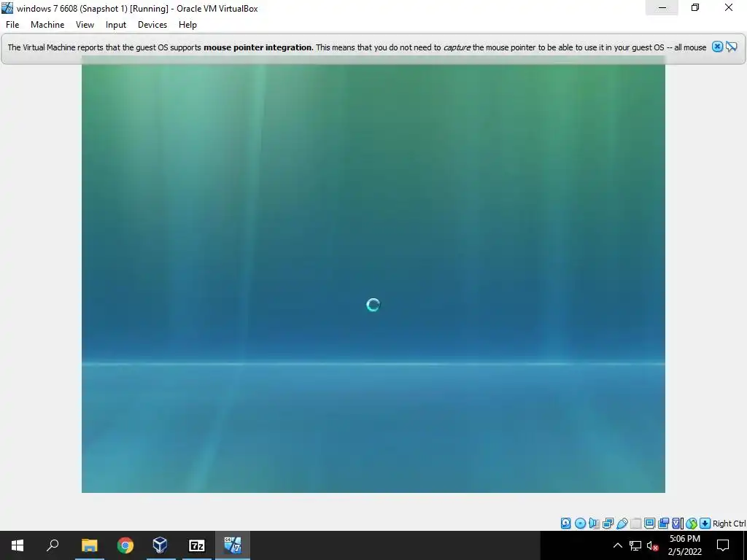Image resolution: width=747 pixels, height=560 pixels.
Task: Click the display indicator in status bar
Action: 649,524
